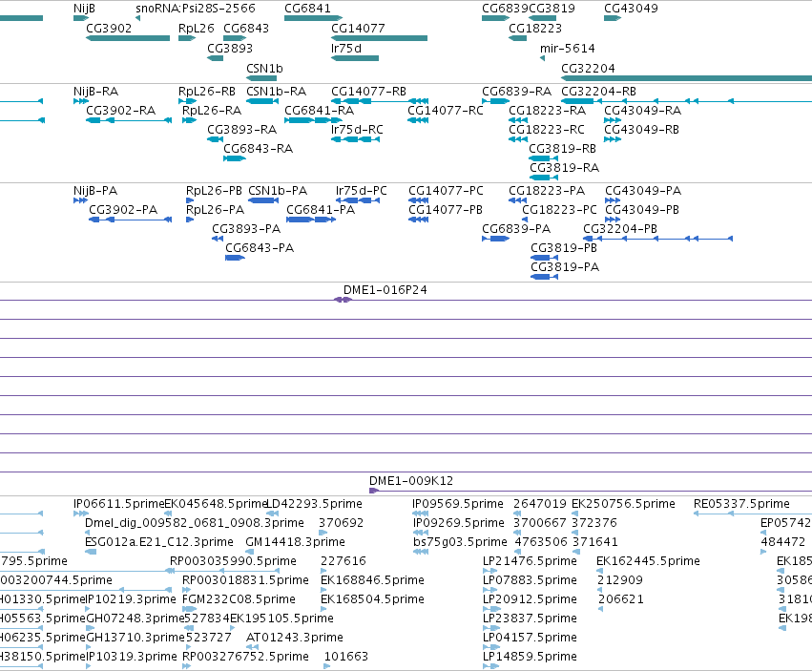Select the CG6841-RA transcript

(x=314, y=120)
